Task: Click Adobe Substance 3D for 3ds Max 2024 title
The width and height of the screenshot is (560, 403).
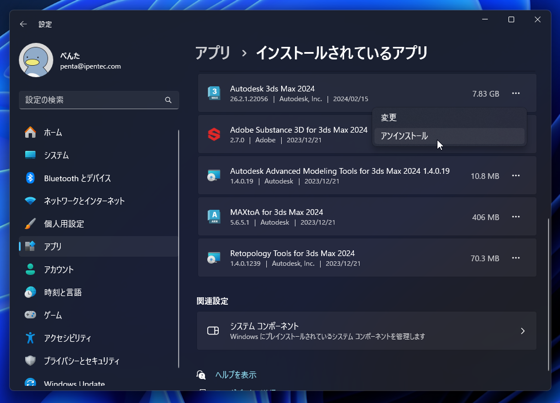Action: click(299, 130)
